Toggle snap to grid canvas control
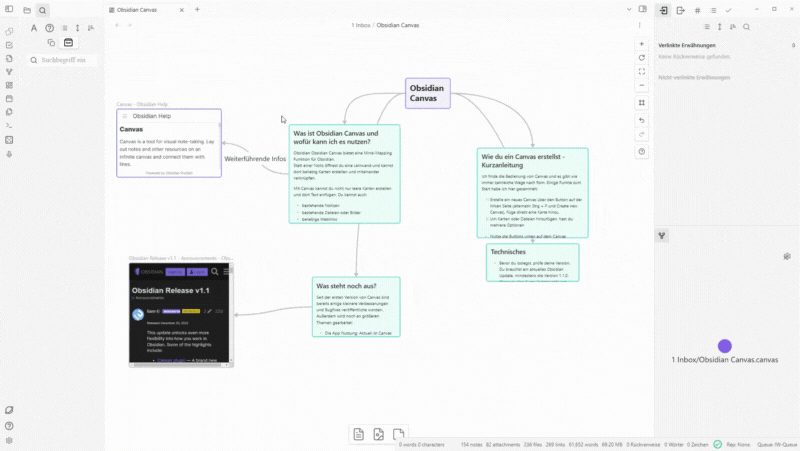This screenshot has height=451, width=800. pos(642,103)
